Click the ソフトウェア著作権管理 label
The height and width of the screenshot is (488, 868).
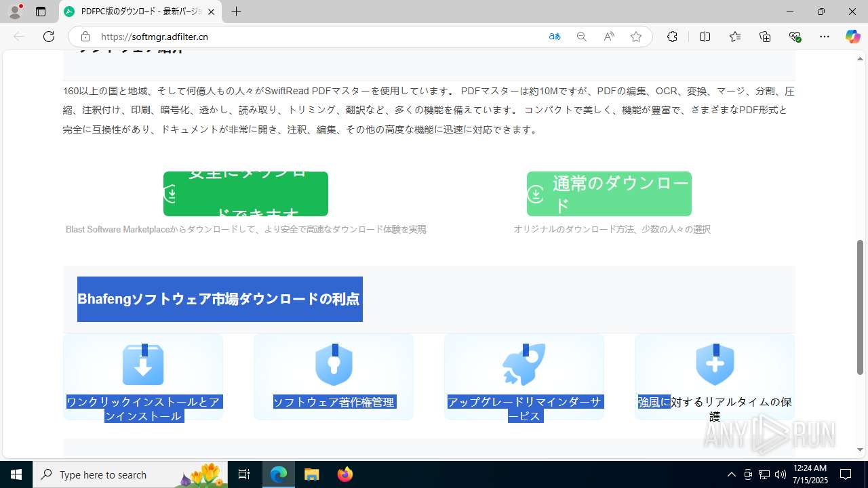[x=334, y=402]
